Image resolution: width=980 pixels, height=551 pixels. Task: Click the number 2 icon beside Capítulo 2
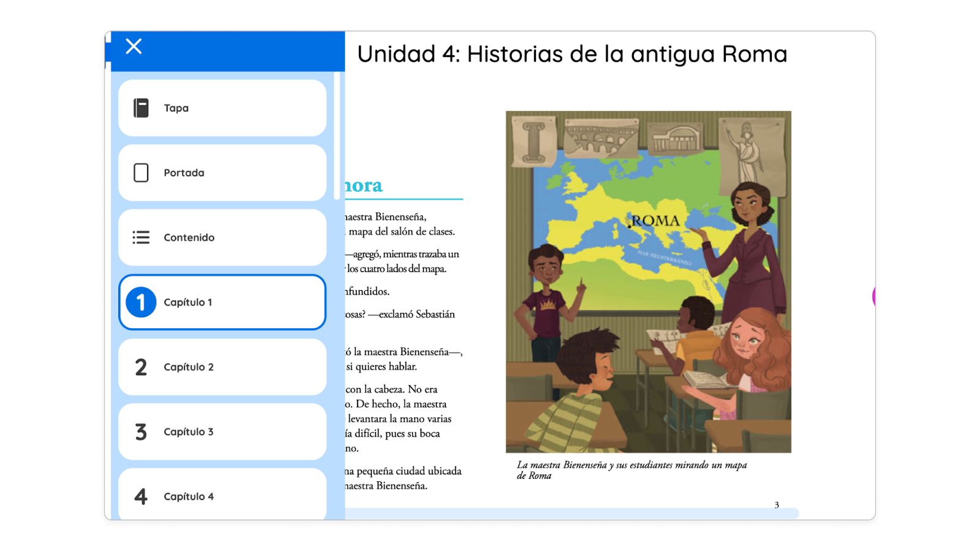[x=141, y=367]
